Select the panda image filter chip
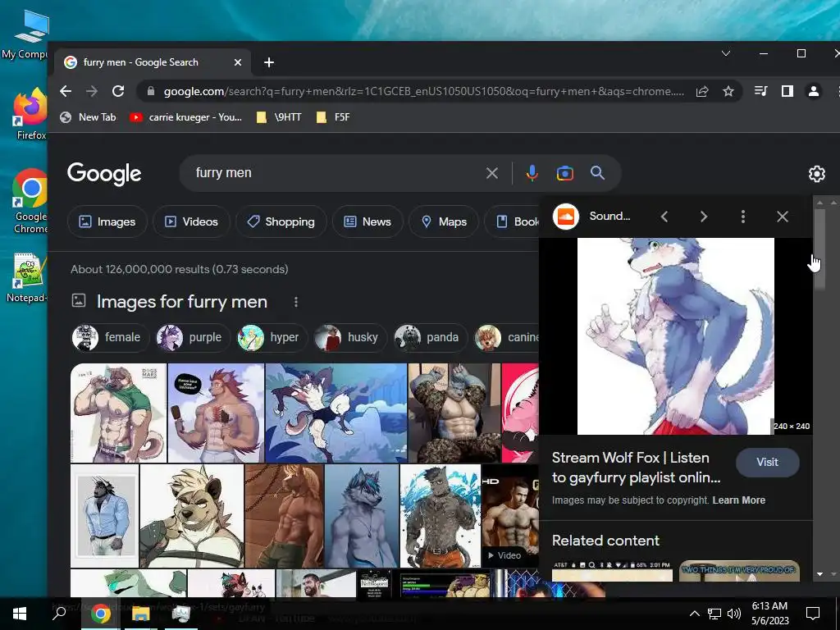Viewport: 840px width, 630px height. 430,337
